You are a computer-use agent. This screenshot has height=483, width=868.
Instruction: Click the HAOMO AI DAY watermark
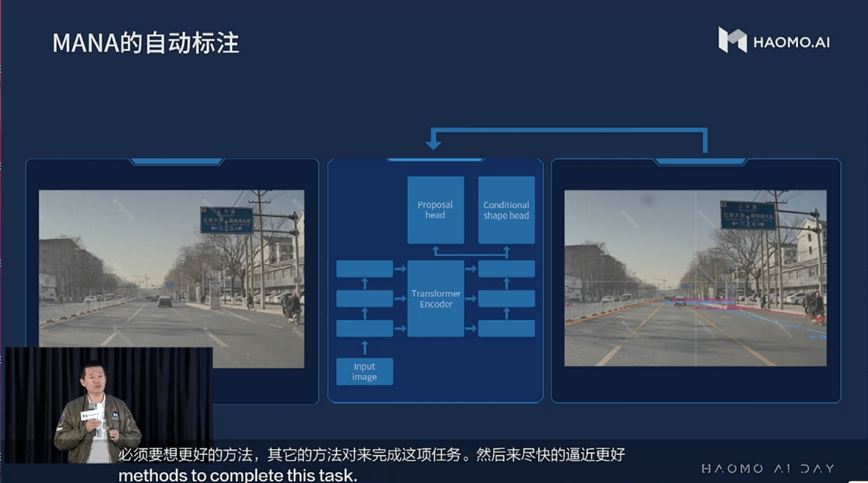(767, 469)
